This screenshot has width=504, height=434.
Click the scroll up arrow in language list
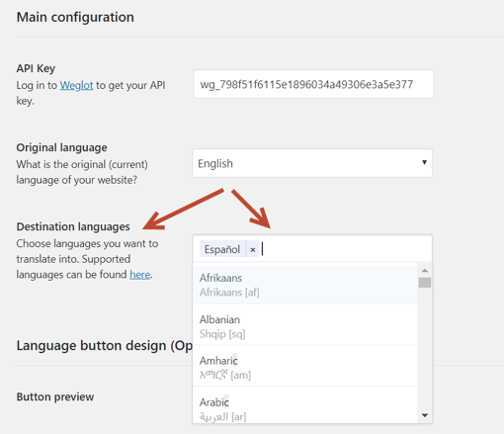pyautogui.click(x=425, y=271)
